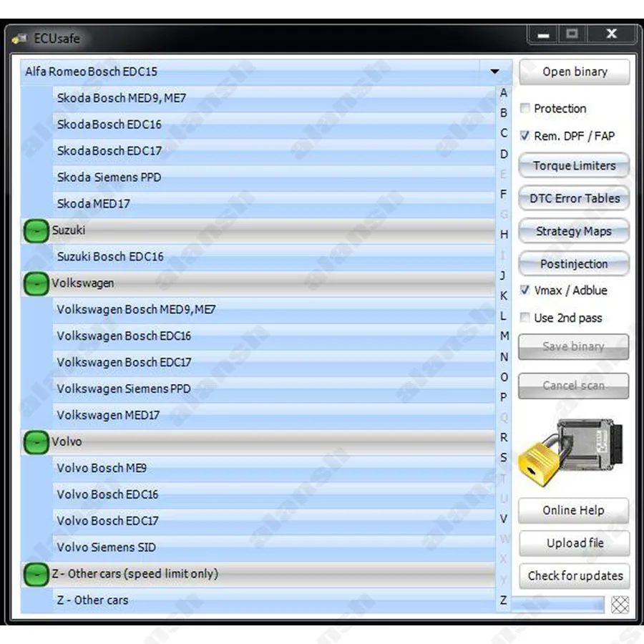Click the Postinjection button

[574, 263]
